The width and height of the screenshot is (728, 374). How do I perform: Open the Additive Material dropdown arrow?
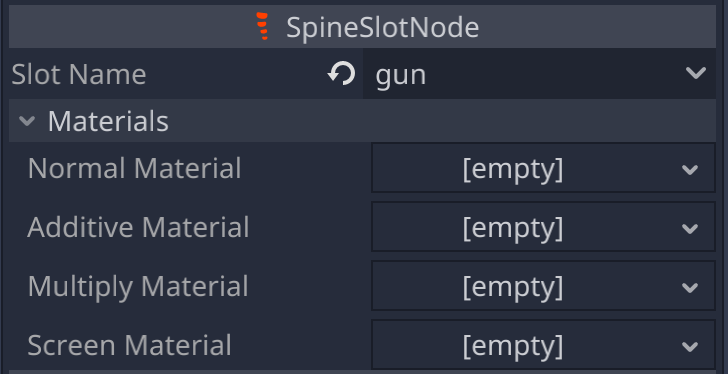coord(690,228)
